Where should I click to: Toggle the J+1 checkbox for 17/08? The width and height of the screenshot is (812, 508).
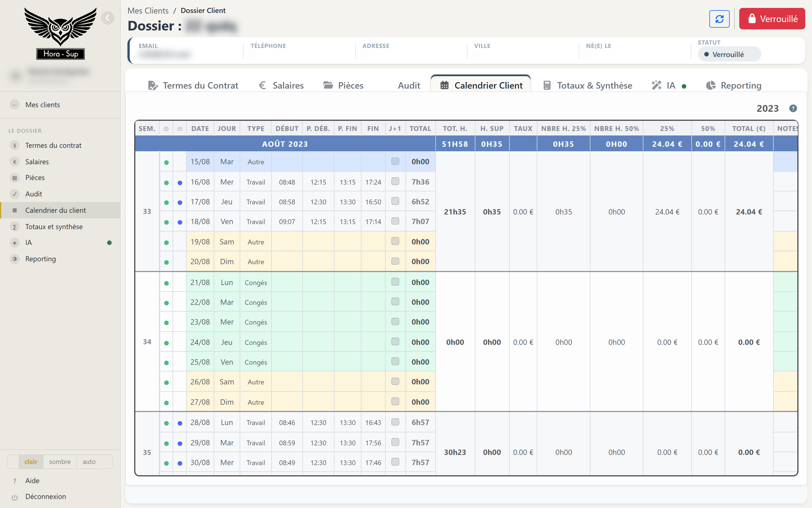coord(395,201)
